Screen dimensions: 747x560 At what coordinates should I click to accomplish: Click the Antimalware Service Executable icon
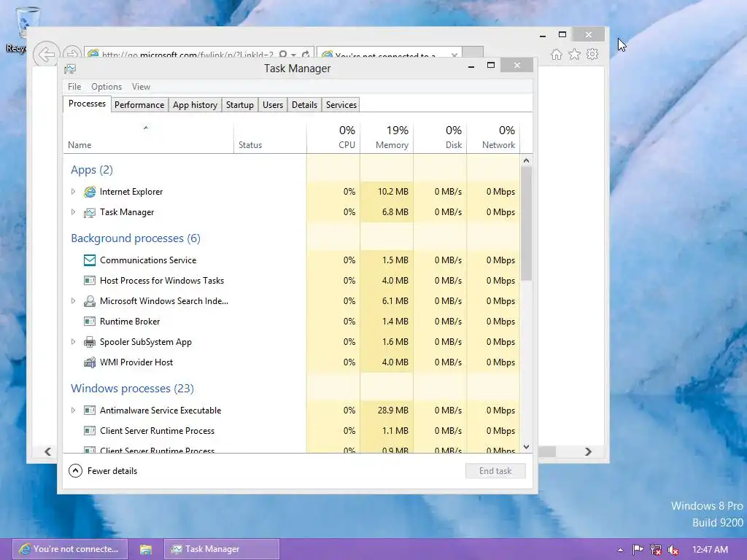coord(90,410)
